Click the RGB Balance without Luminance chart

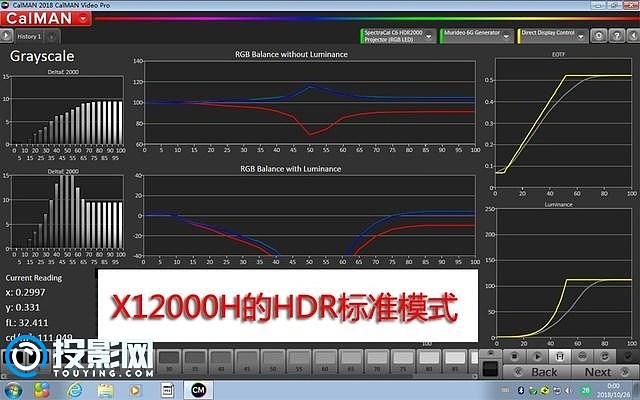tap(310, 102)
